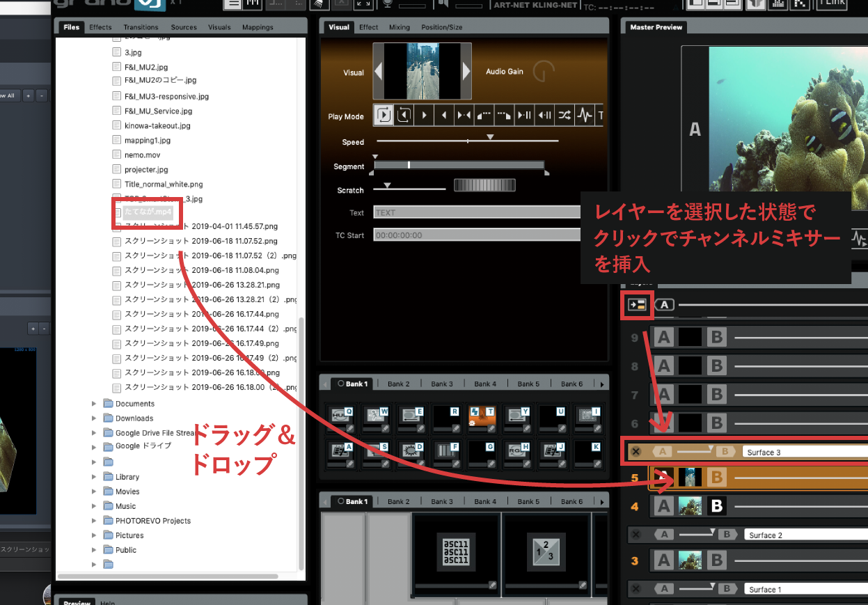Expand the Google Drive File Stream folder

click(x=94, y=433)
